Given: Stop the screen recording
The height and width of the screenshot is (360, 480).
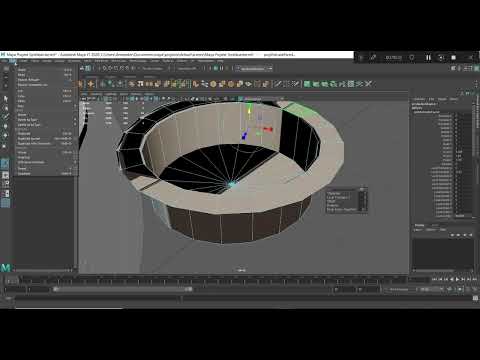Looking at the screenshot, I should (x=453, y=58).
